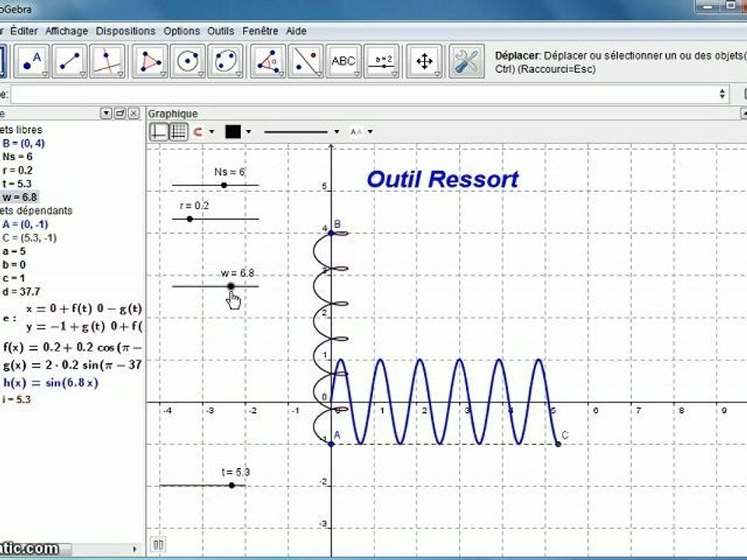Click point A on the graph

(x=331, y=444)
